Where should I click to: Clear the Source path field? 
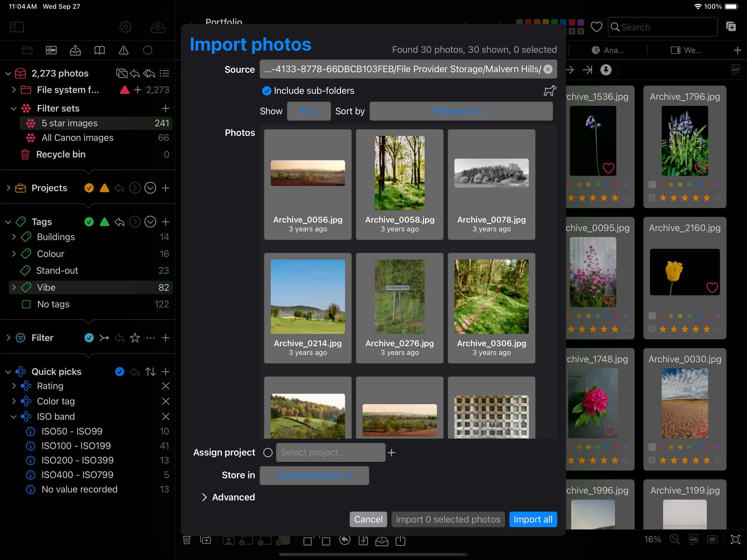point(548,69)
